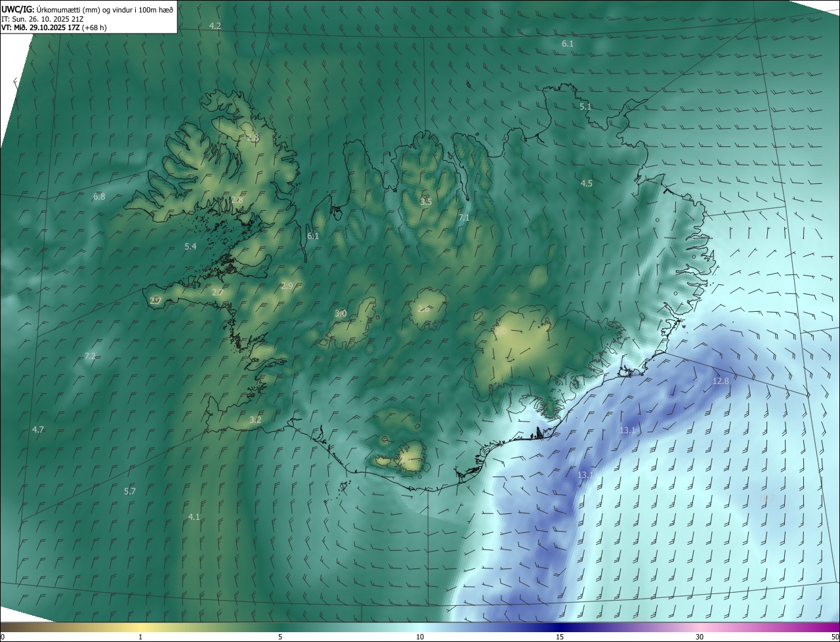Screen dimensions: 840x642
Task: Click the legend tick label 1
Action: click(140, 637)
